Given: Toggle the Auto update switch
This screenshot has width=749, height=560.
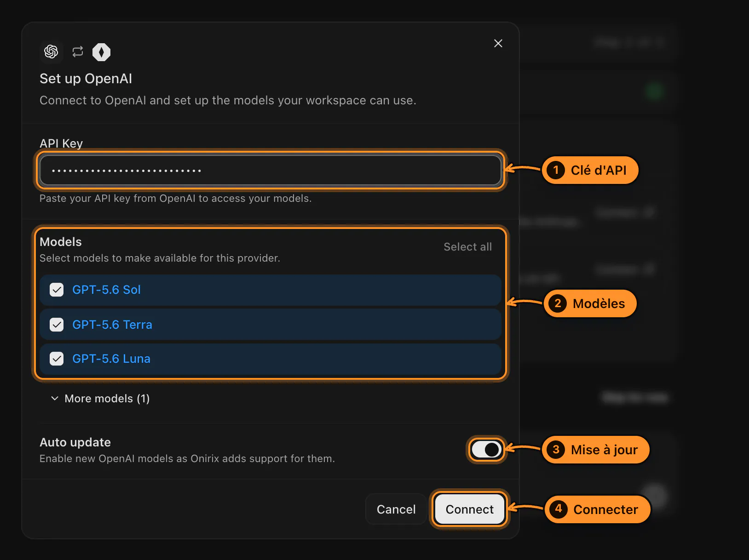Looking at the screenshot, I should pos(487,450).
